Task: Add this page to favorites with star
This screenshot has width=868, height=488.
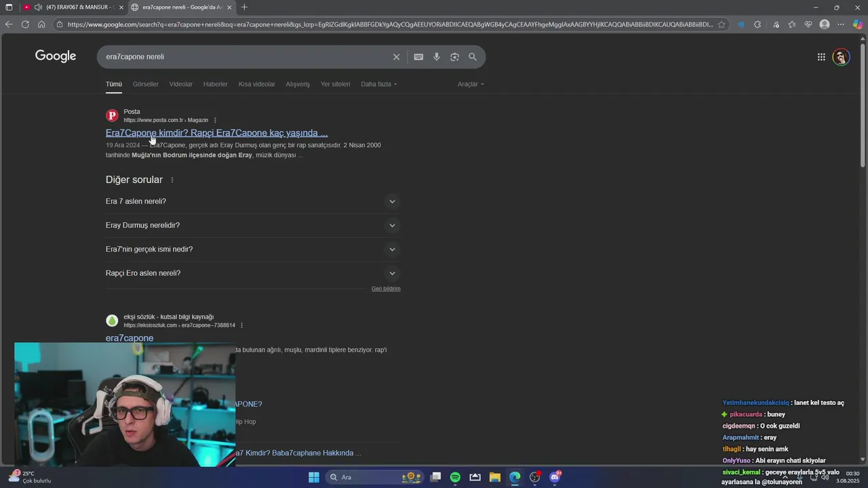Action: (x=722, y=24)
